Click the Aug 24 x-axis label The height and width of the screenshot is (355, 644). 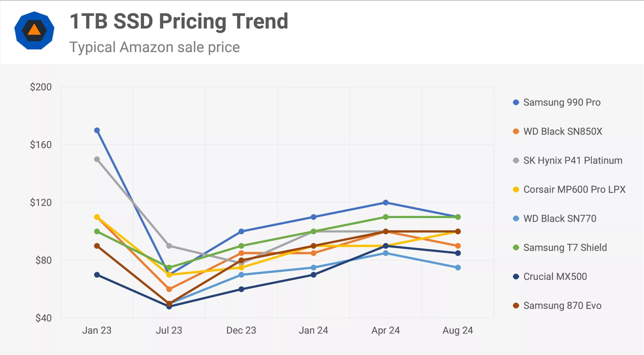458,330
